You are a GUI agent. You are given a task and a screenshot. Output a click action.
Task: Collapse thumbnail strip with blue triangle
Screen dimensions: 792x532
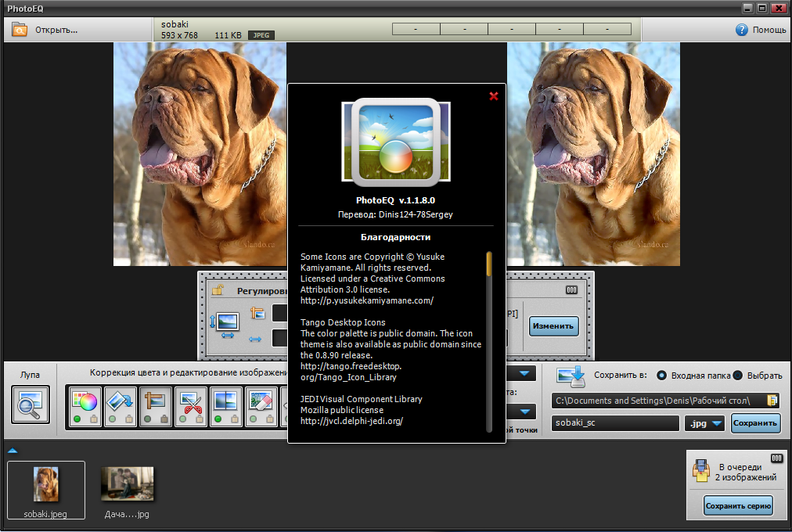pyautogui.click(x=13, y=450)
